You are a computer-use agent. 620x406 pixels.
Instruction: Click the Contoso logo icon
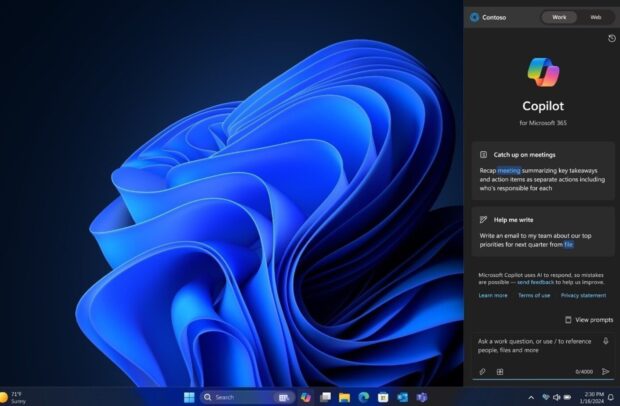(x=475, y=17)
